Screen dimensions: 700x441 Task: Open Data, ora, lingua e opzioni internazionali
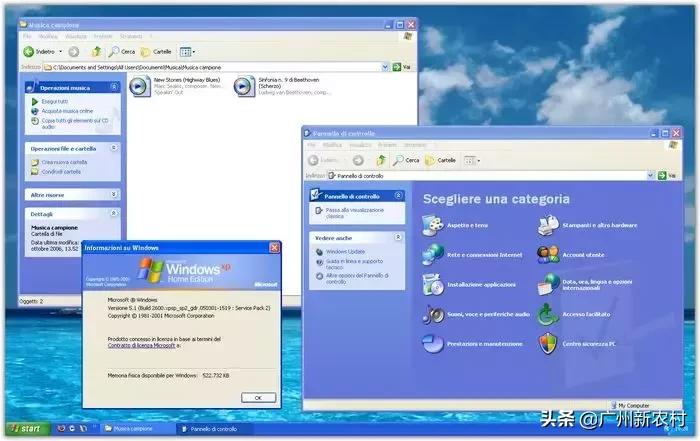point(585,285)
